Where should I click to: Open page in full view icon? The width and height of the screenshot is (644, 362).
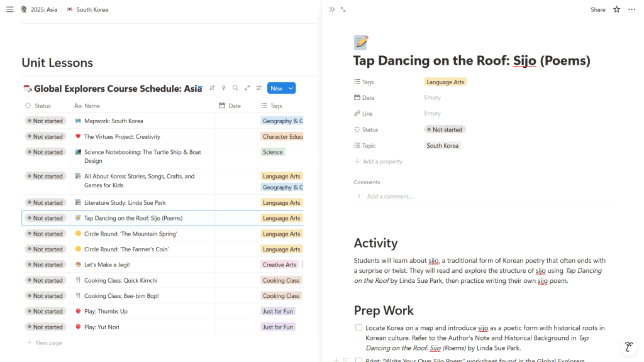(343, 9)
